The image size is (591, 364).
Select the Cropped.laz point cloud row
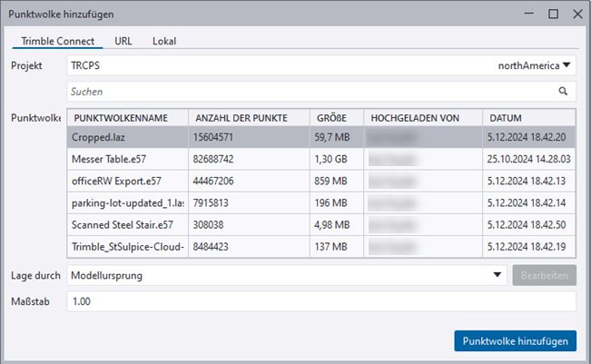[x=127, y=137]
